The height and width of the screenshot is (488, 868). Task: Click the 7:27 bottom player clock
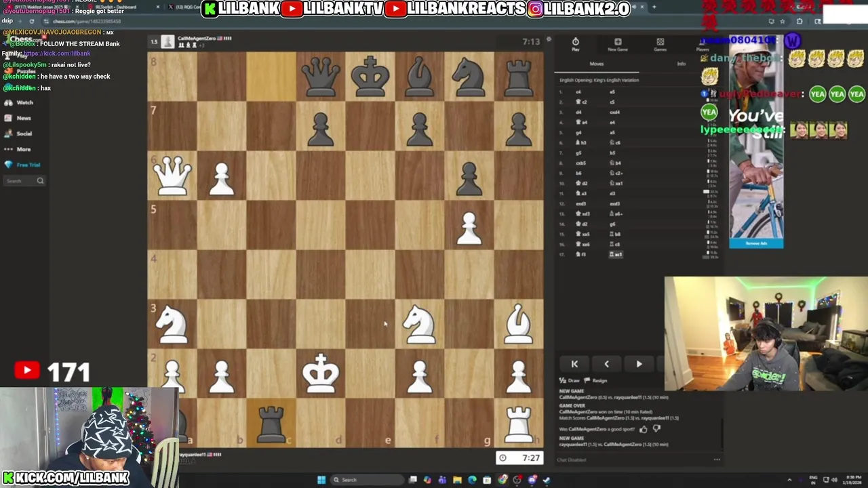coord(519,458)
